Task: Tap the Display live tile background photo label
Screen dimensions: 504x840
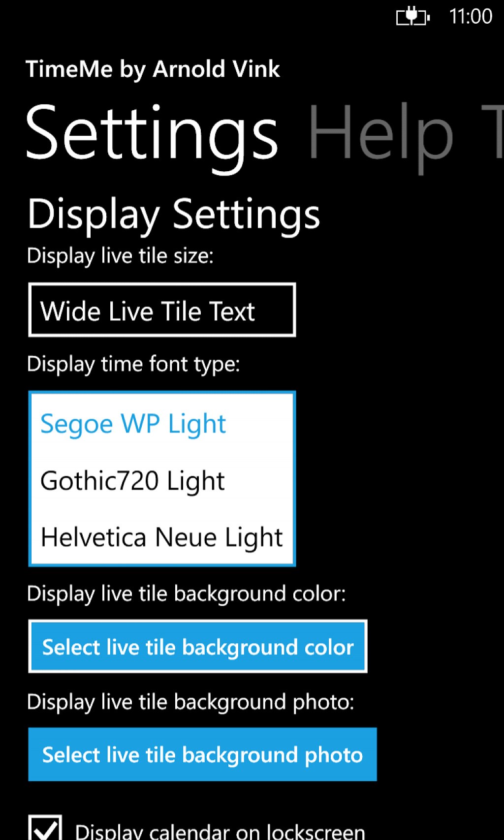Action: pos(190,702)
